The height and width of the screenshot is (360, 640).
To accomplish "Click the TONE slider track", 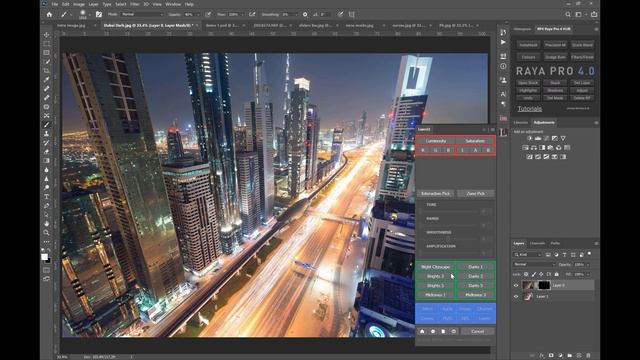I will [x=451, y=211].
